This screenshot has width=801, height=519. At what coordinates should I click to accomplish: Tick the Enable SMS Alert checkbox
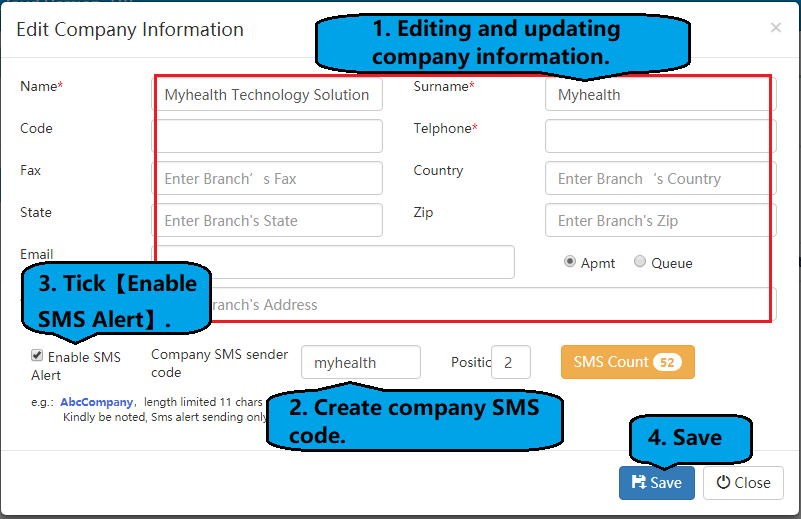click(x=37, y=355)
